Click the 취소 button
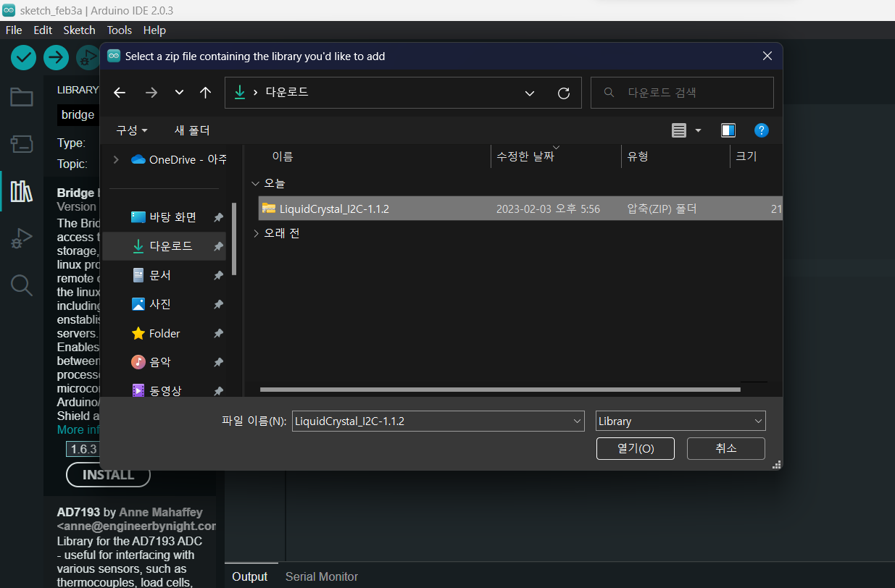The height and width of the screenshot is (588, 895). [x=726, y=448]
